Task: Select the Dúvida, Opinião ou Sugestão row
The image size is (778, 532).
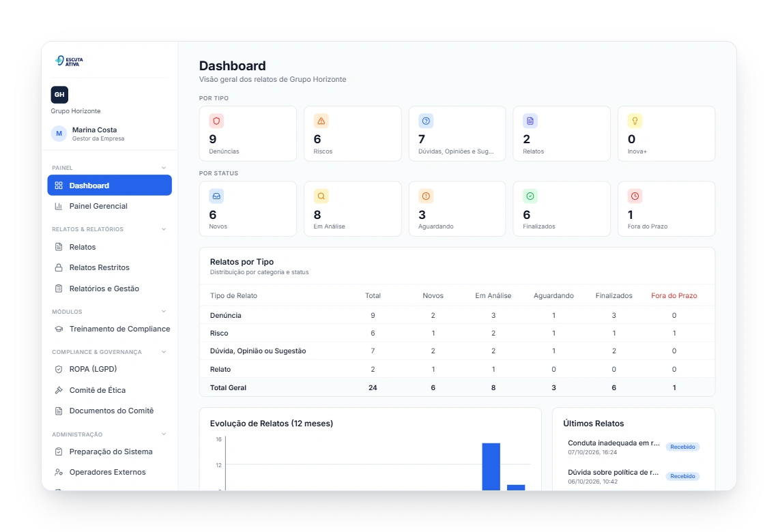Action: [x=457, y=351]
